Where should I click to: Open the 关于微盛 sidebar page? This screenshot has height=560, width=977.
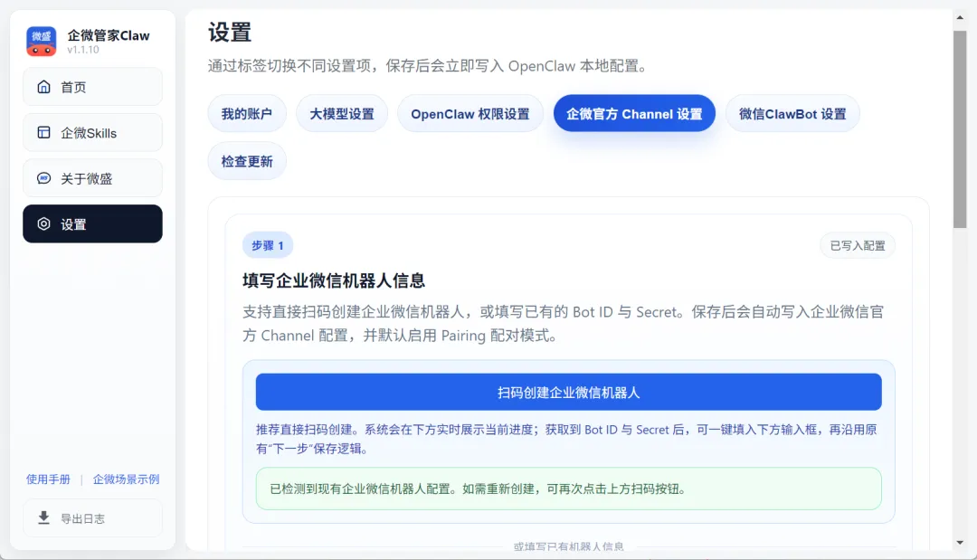point(93,178)
